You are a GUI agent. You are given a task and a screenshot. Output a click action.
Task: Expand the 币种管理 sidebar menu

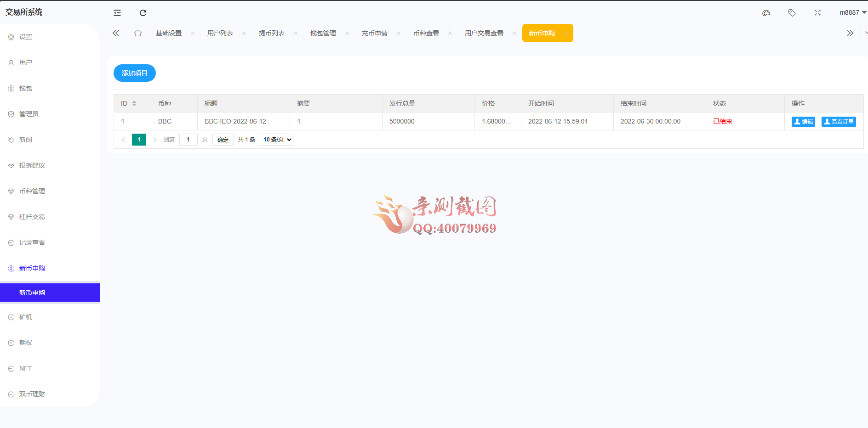coord(32,191)
